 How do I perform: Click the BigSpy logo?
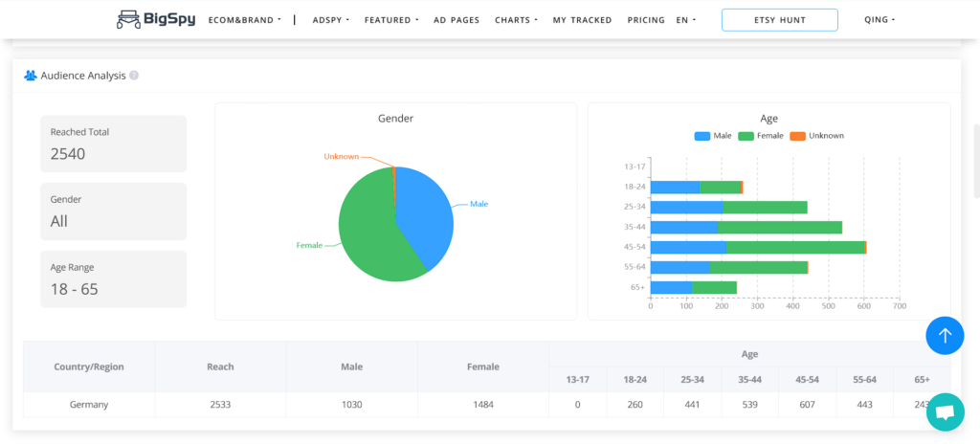pyautogui.click(x=156, y=19)
